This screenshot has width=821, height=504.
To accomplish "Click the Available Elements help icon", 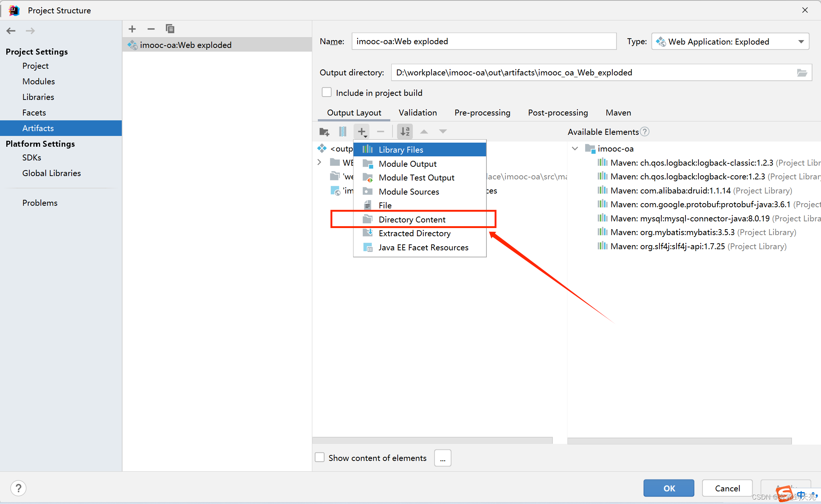I will 645,132.
